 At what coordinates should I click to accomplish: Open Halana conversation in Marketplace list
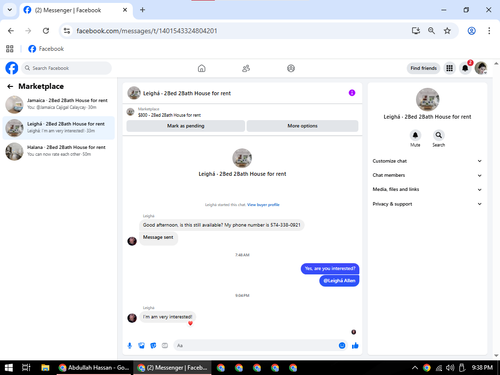click(59, 151)
